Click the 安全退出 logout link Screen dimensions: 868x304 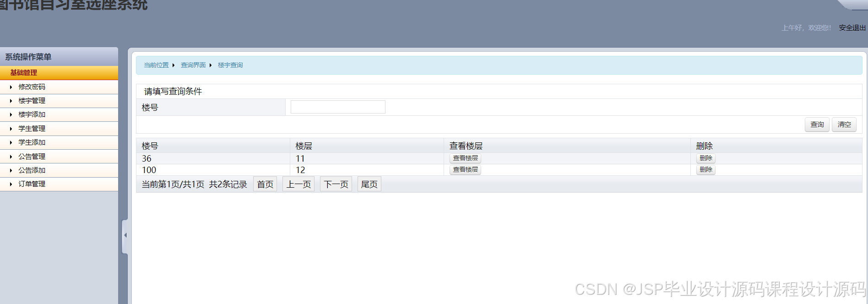click(852, 28)
